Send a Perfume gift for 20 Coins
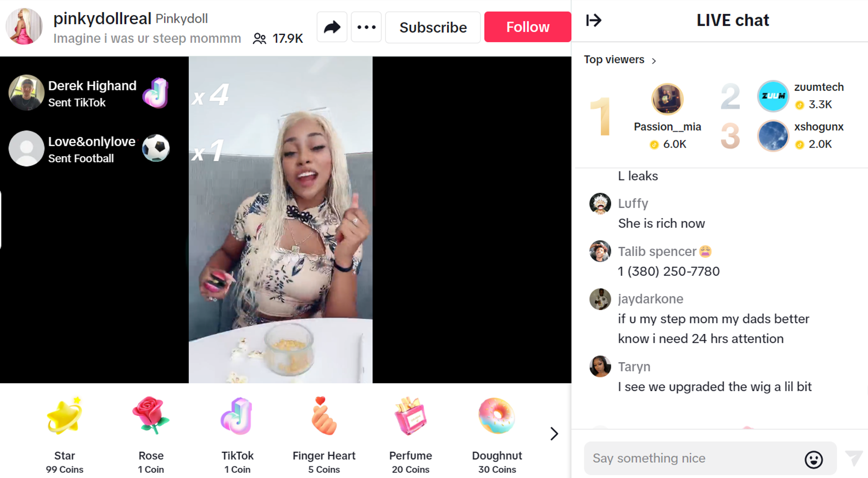This screenshot has width=868, height=478. click(410, 435)
